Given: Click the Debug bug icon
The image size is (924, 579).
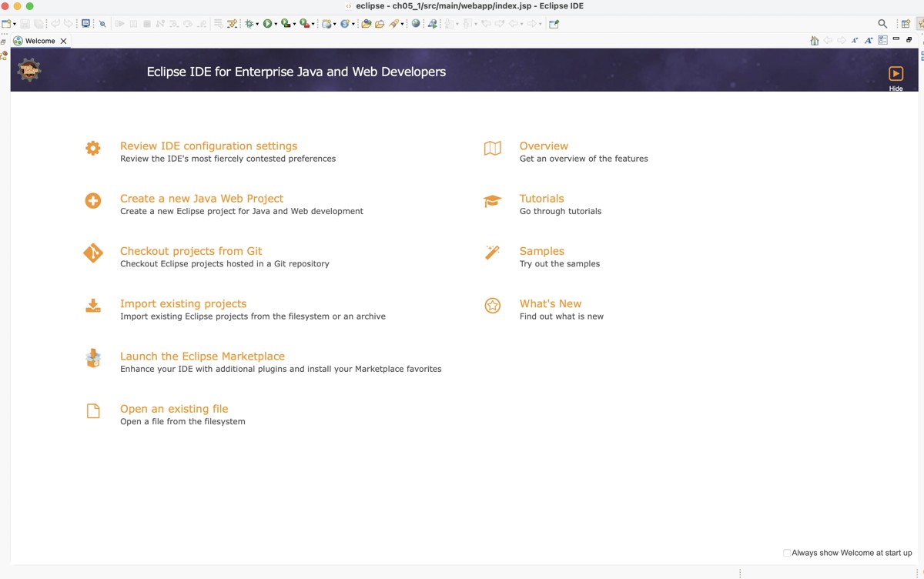Looking at the screenshot, I should pyautogui.click(x=249, y=24).
